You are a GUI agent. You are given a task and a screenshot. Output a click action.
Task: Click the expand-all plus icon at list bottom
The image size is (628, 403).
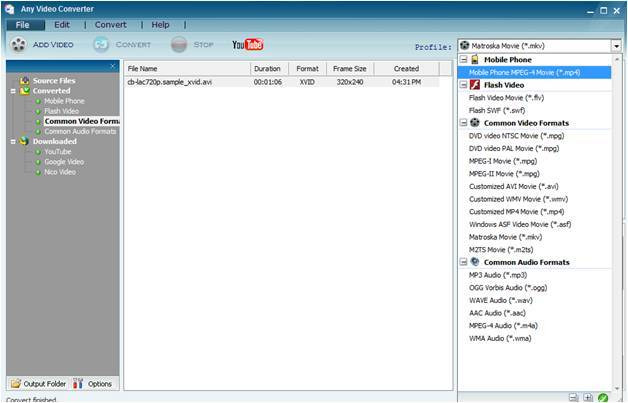click(x=588, y=397)
